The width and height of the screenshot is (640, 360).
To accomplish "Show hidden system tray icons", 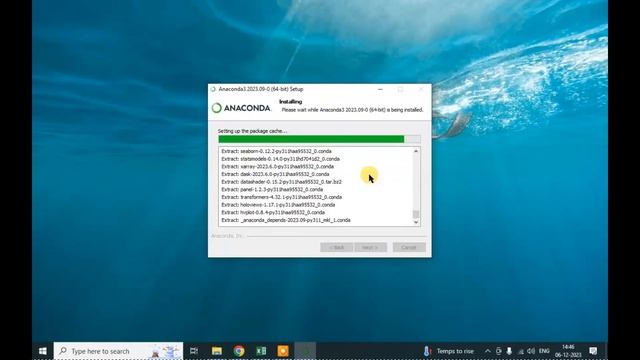I will coord(487,351).
